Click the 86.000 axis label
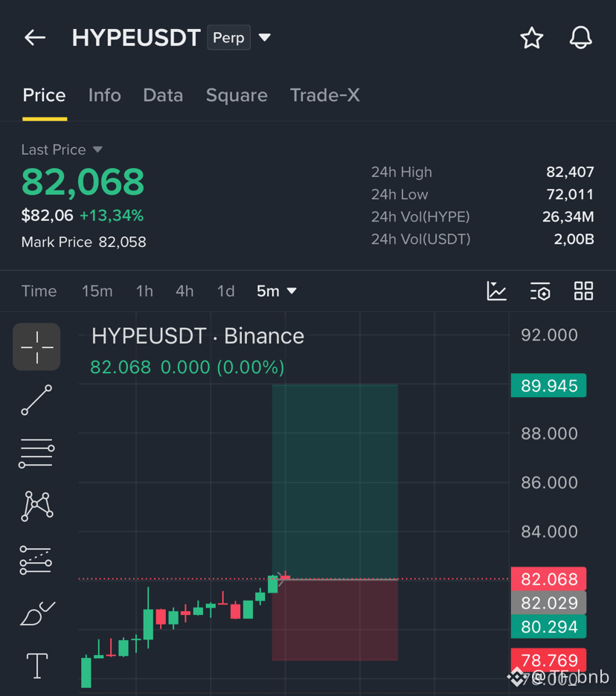This screenshot has height=696, width=616. pos(549,483)
